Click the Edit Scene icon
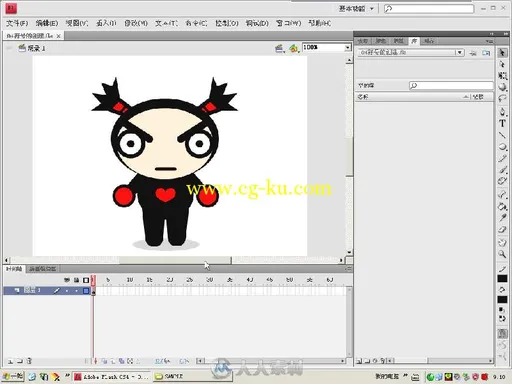512x384 pixels. [x=279, y=48]
